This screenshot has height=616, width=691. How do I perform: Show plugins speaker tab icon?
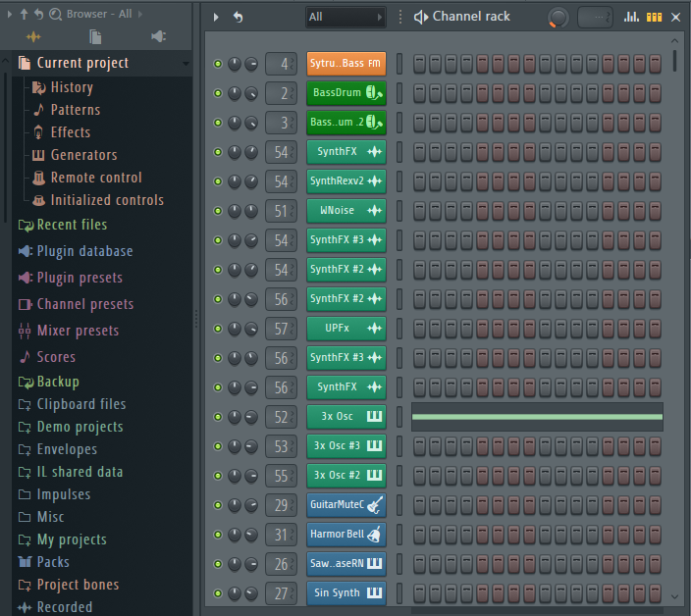[159, 36]
